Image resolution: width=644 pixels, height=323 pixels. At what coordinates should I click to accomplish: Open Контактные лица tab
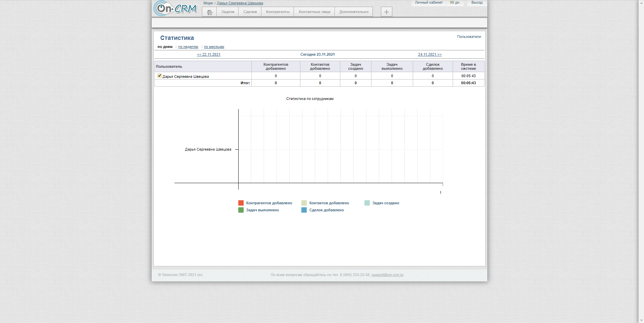314,12
